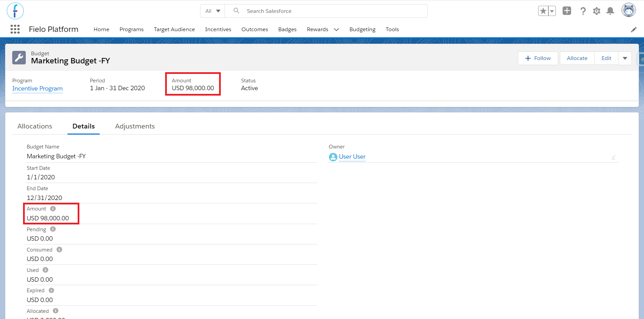Open the Badges nav item
Screen dimensions: 644x319
[288, 29]
